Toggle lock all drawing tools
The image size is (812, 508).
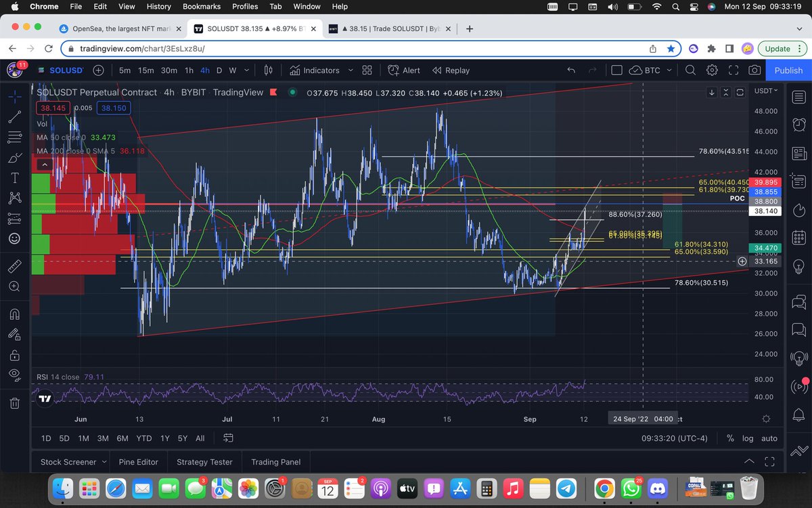[14, 354]
